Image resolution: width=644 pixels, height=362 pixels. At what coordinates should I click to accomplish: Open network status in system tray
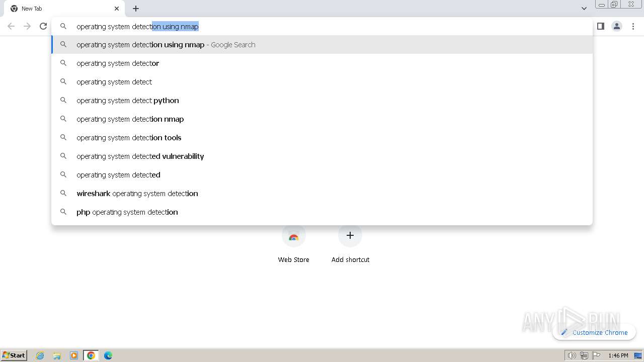pos(584,355)
